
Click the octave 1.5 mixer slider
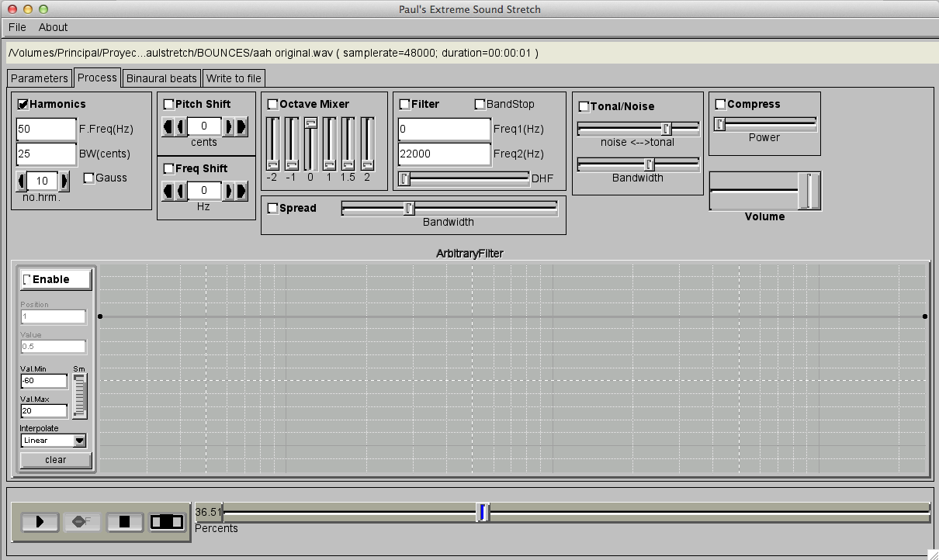(348, 143)
